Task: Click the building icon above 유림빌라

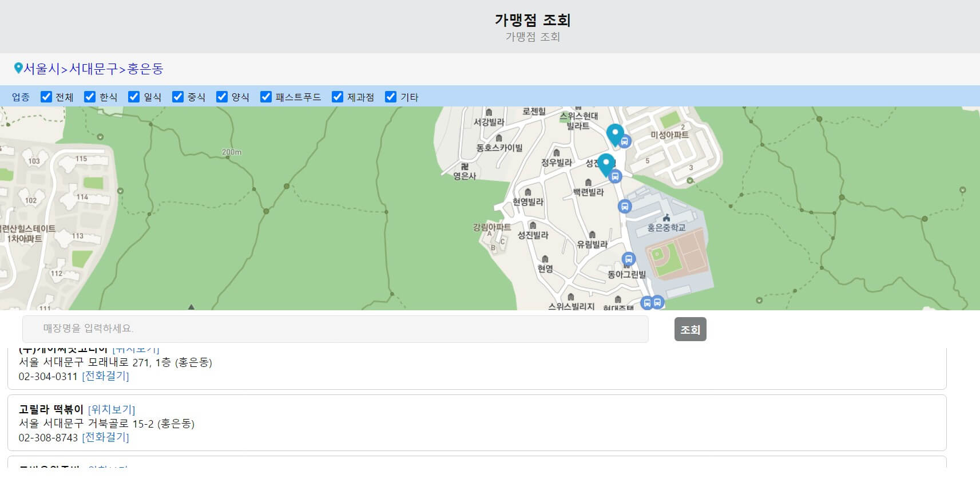Action: tap(592, 234)
